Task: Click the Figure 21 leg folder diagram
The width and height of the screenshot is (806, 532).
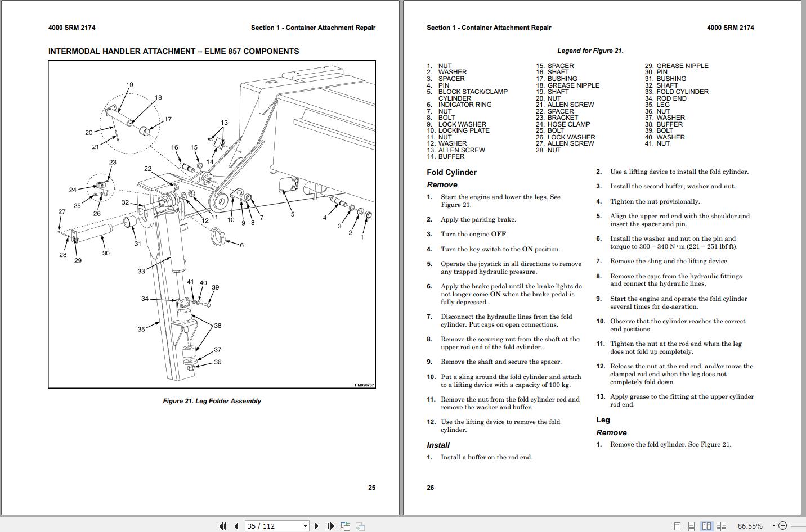Action: point(212,224)
